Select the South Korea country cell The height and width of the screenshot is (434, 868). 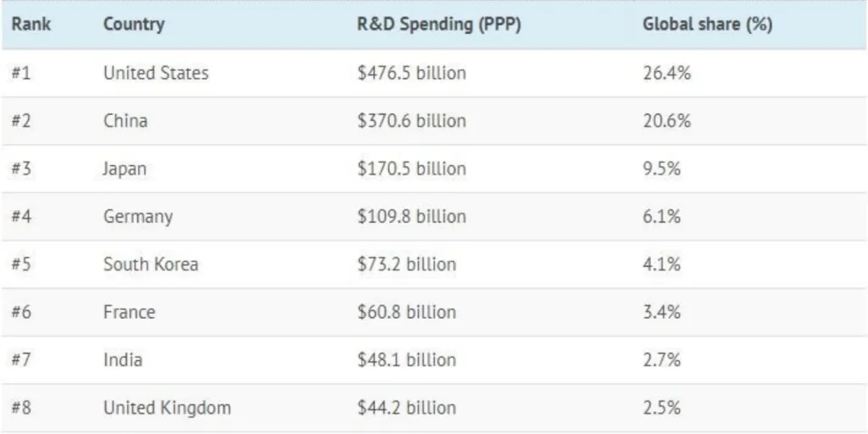151,264
